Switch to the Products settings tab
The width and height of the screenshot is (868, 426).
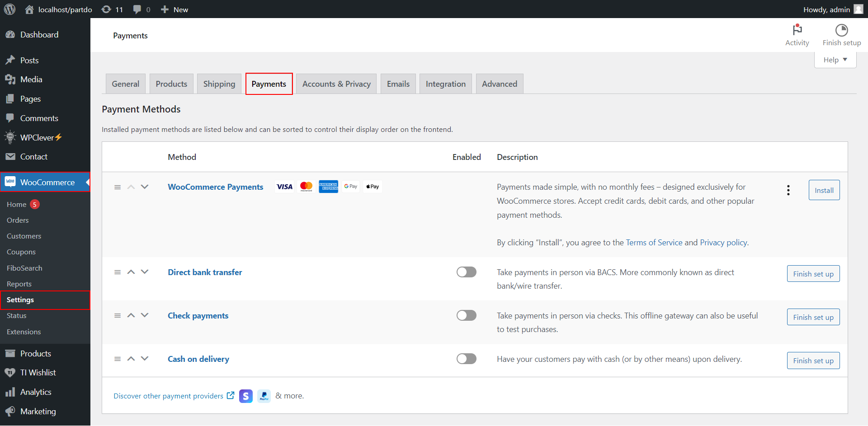click(171, 84)
